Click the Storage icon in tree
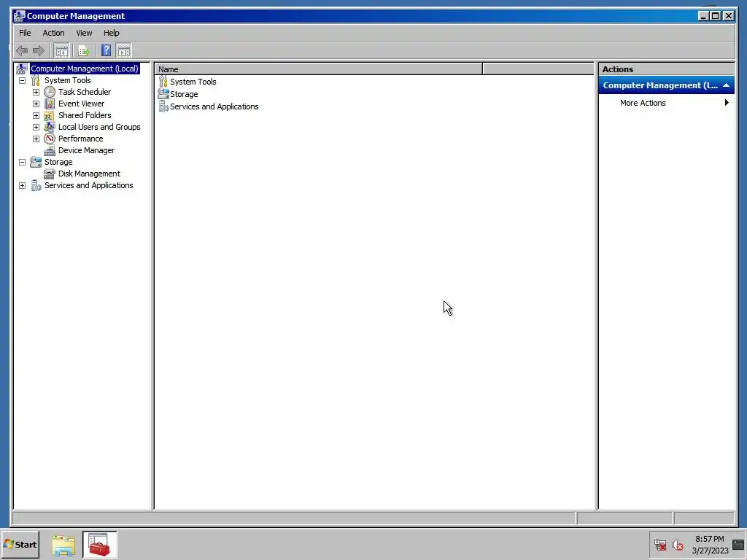The image size is (747, 560). (36, 162)
